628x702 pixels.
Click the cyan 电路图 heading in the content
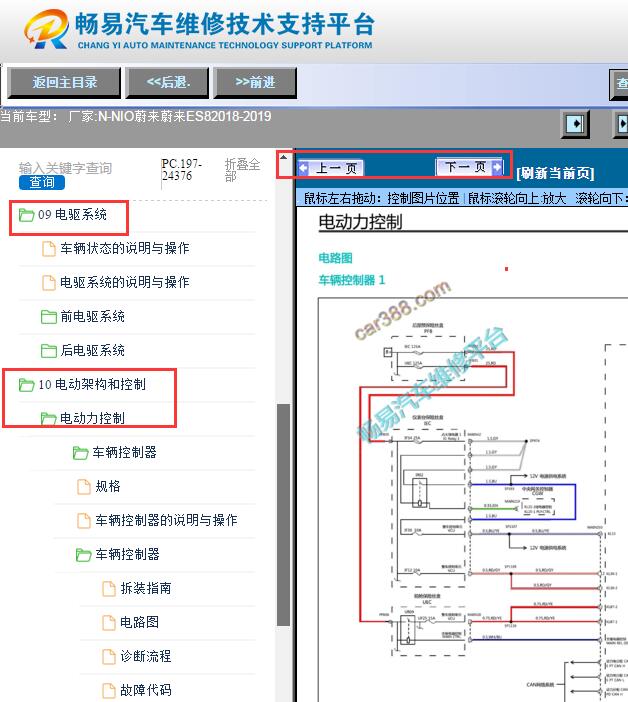click(x=335, y=258)
